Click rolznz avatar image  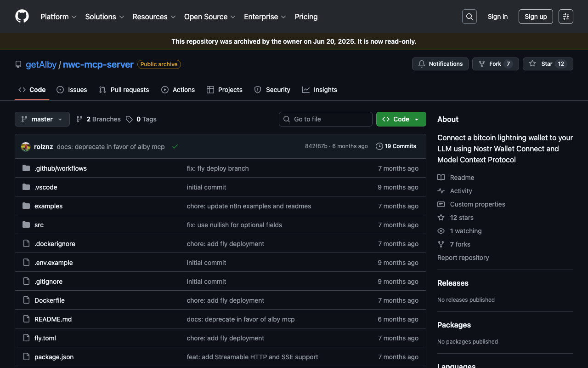click(26, 147)
